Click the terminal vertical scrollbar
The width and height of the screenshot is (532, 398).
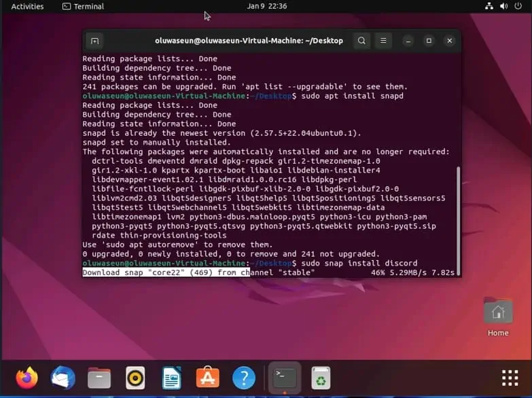click(459, 221)
